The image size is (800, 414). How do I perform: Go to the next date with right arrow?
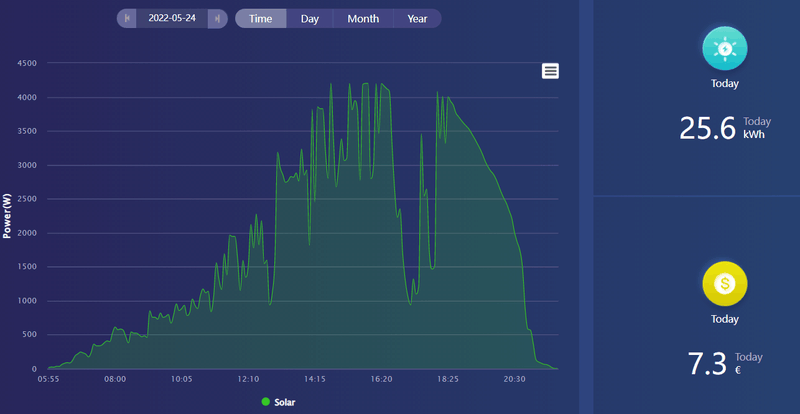click(217, 19)
